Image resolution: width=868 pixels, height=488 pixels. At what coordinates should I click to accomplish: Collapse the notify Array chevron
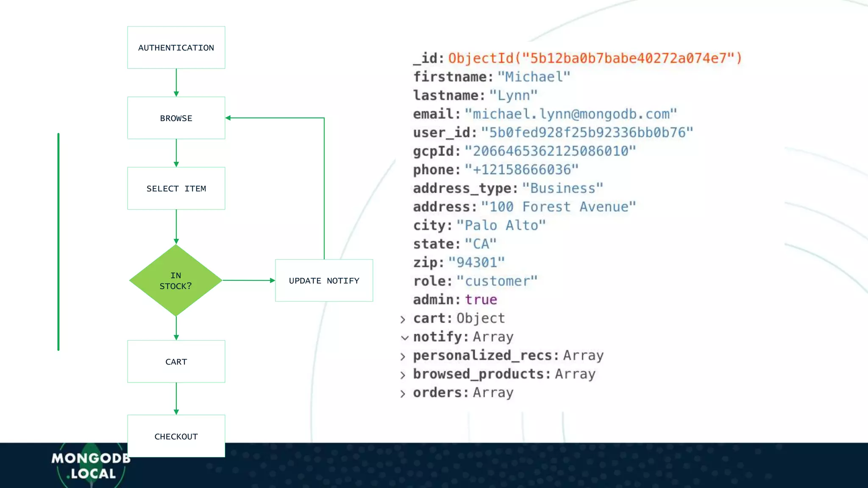(x=404, y=338)
